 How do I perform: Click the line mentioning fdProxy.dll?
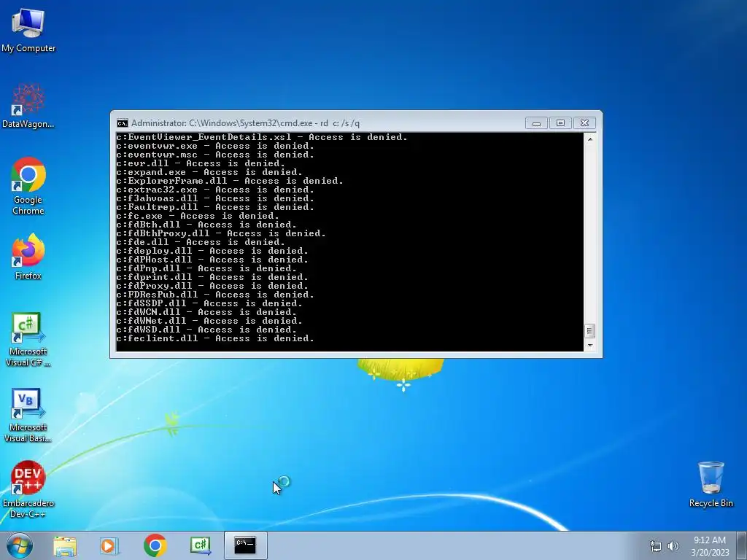pos(212,286)
